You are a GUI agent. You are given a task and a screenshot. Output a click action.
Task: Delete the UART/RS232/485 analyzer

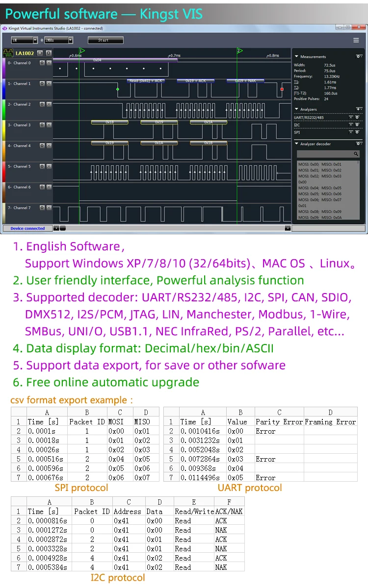point(350,118)
